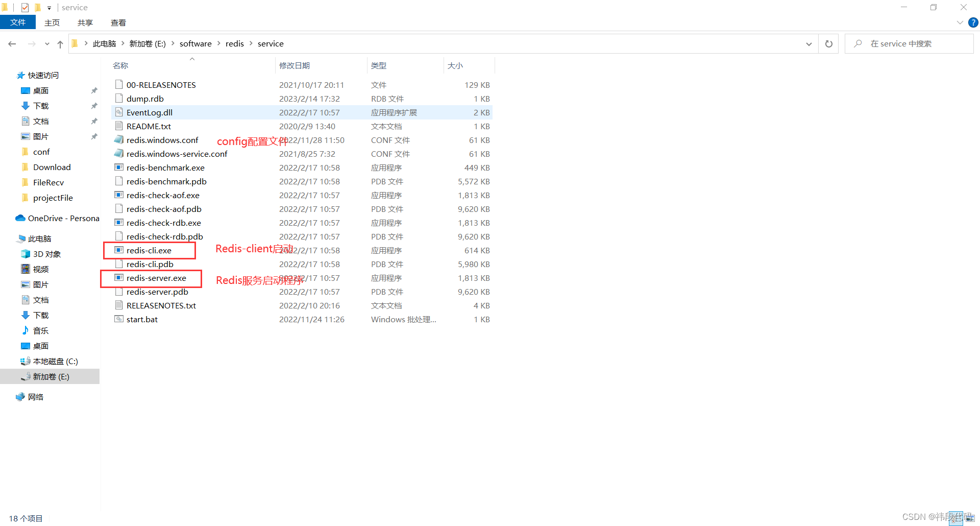
Task: Select the redis-check-aof.exe application icon
Action: [119, 195]
